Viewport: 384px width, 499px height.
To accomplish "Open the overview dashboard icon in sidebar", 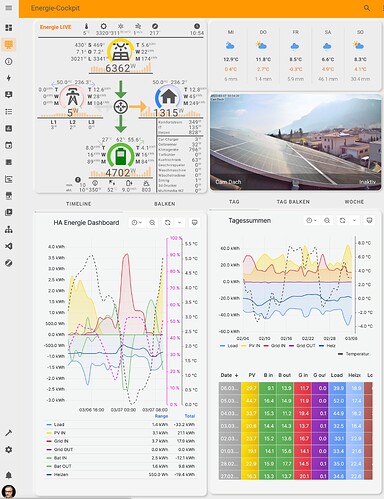I will 9,28.
